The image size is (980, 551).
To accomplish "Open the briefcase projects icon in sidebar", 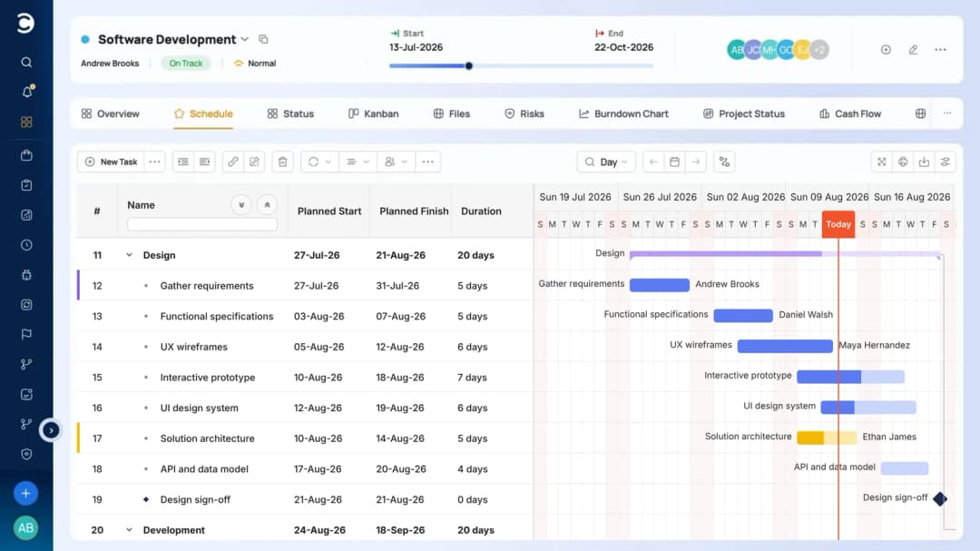I will click(26, 155).
